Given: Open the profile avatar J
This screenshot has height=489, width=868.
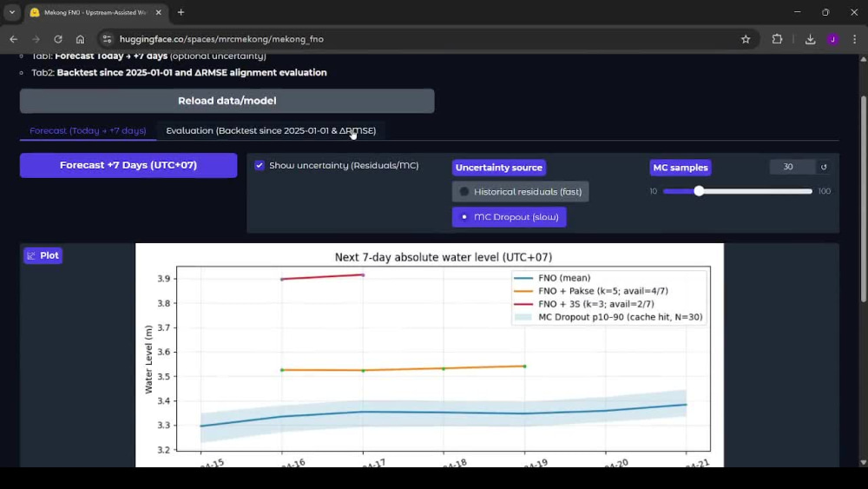Looking at the screenshot, I should 832,39.
